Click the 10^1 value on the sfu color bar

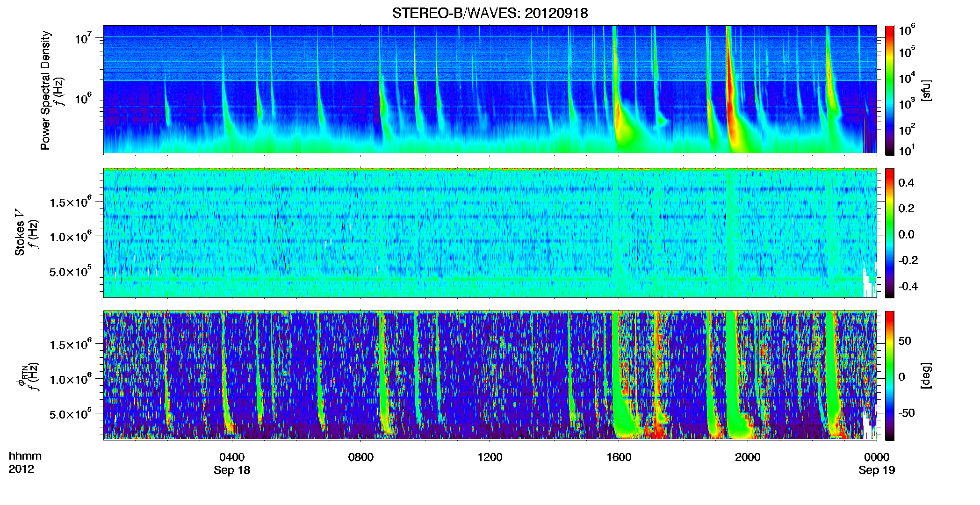tap(907, 150)
